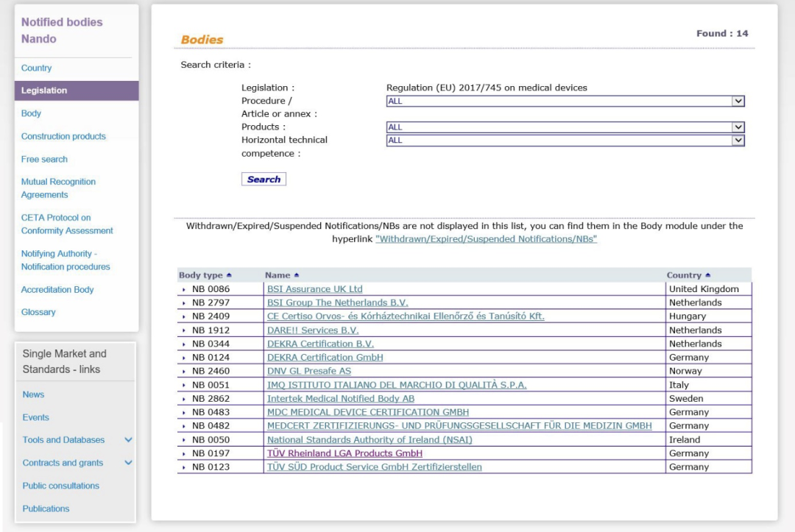This screenshot has width=795, height=532.
Task: Open DEKRA Certification GmbH
Action: (325, 357)
